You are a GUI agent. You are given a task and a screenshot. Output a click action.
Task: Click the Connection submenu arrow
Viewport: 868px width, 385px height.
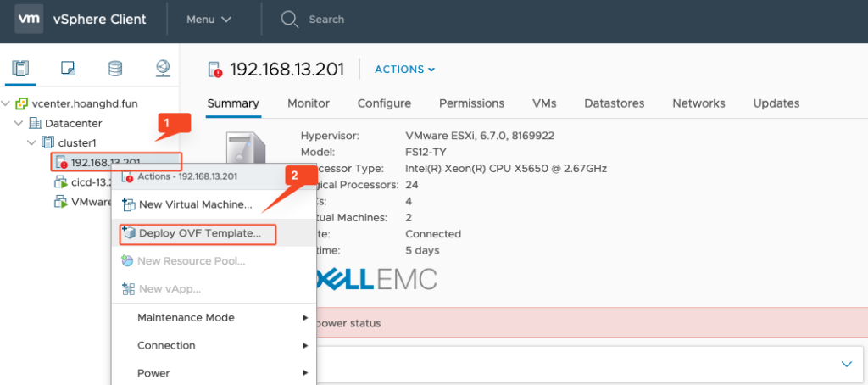305,346
